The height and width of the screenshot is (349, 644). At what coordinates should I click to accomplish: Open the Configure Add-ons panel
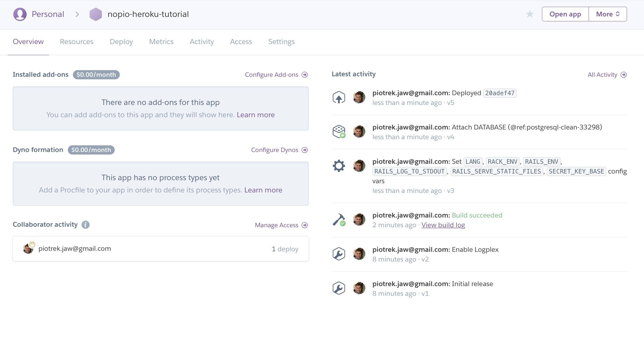click(276, 75)
